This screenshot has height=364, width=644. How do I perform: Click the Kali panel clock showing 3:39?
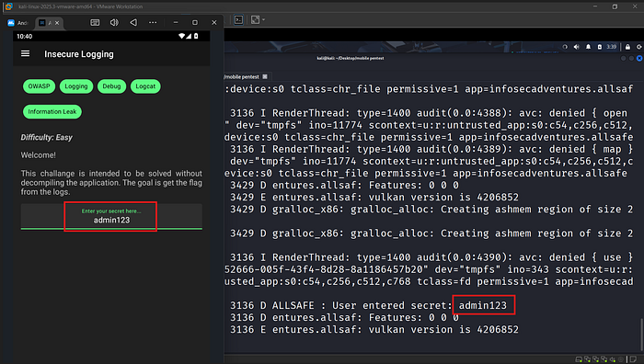coord(612,47)
